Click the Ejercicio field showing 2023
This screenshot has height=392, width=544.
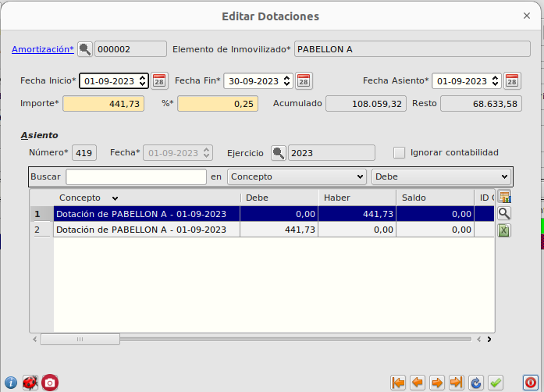click(332, 153)
